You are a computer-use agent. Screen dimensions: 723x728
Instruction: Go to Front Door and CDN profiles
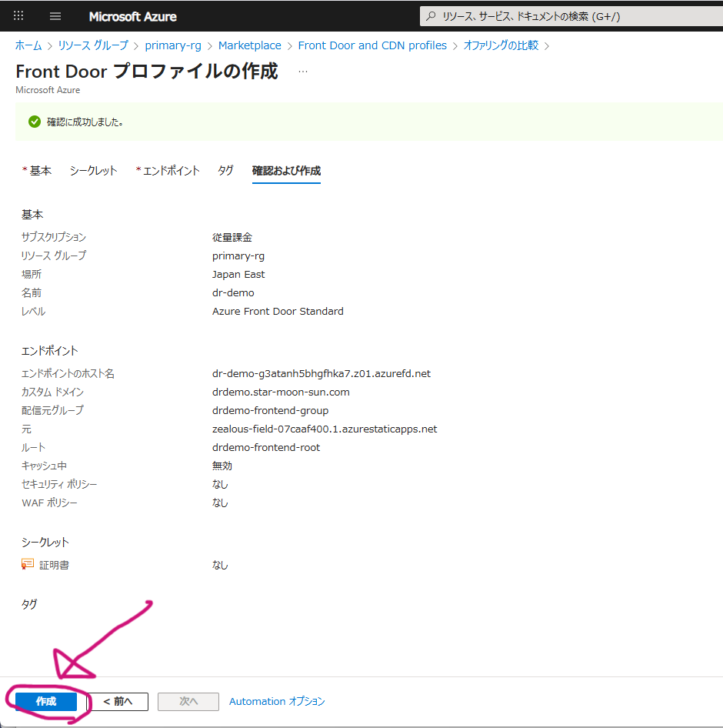coord(372,45)
